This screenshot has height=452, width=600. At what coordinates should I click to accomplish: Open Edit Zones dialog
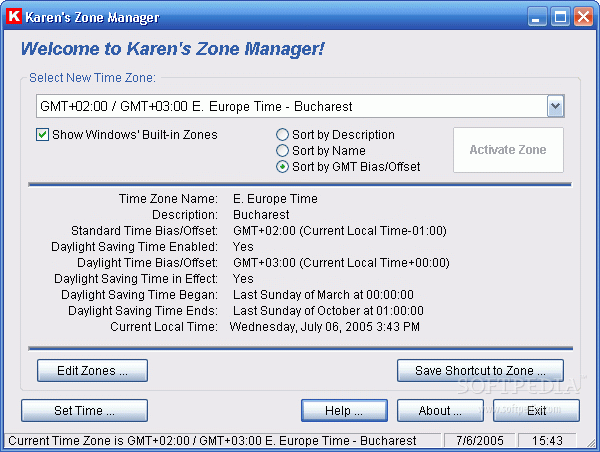92,370
